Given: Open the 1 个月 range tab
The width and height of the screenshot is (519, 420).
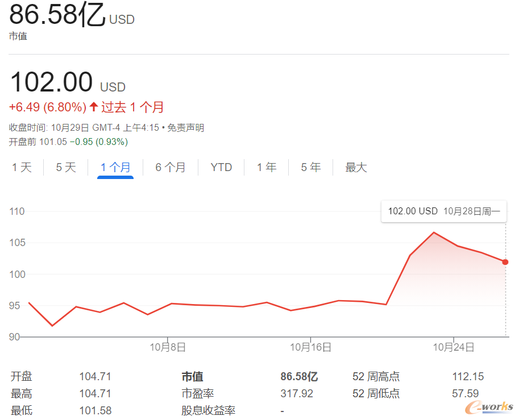Looking at the screenshot, I should (x=115, y=168).
